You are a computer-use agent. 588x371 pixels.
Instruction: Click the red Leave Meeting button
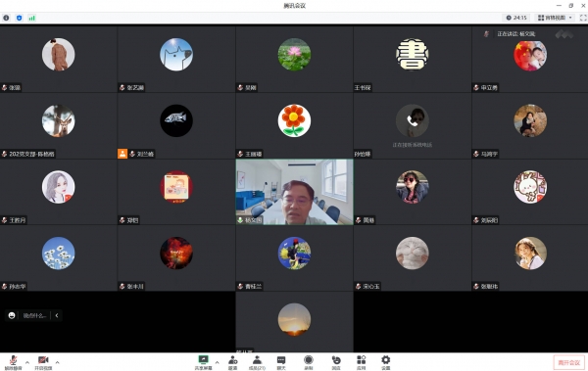(x=568, y=362)
